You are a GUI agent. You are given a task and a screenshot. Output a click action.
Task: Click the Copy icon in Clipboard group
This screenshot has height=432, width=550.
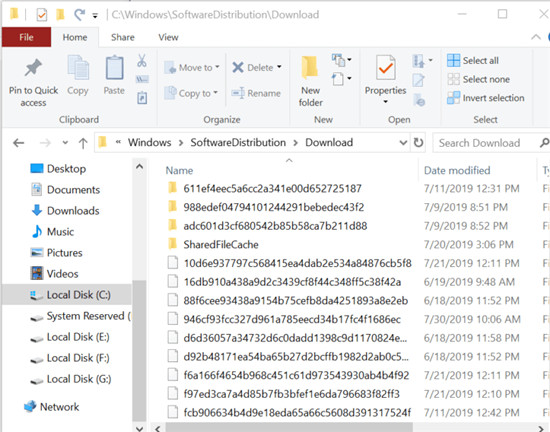click(x=78, y=68)
